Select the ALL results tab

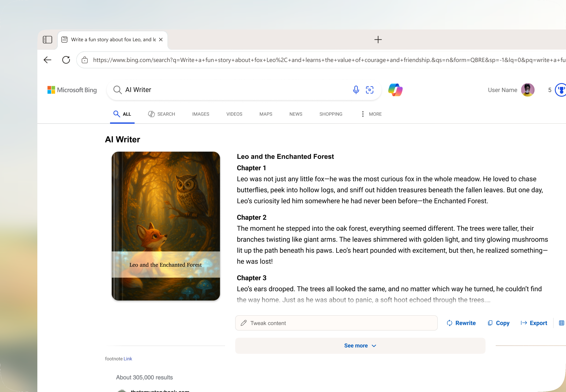[x=122, y=114]
